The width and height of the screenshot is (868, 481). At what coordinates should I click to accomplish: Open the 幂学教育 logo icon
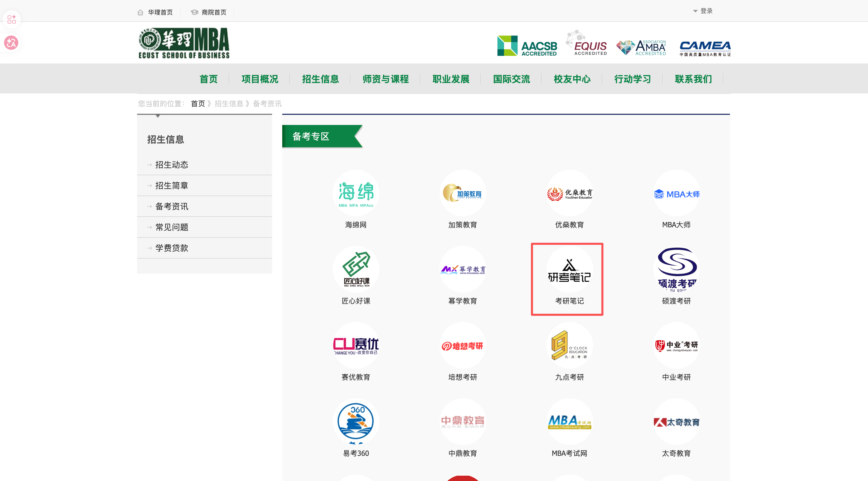click(x=463, y=269)
